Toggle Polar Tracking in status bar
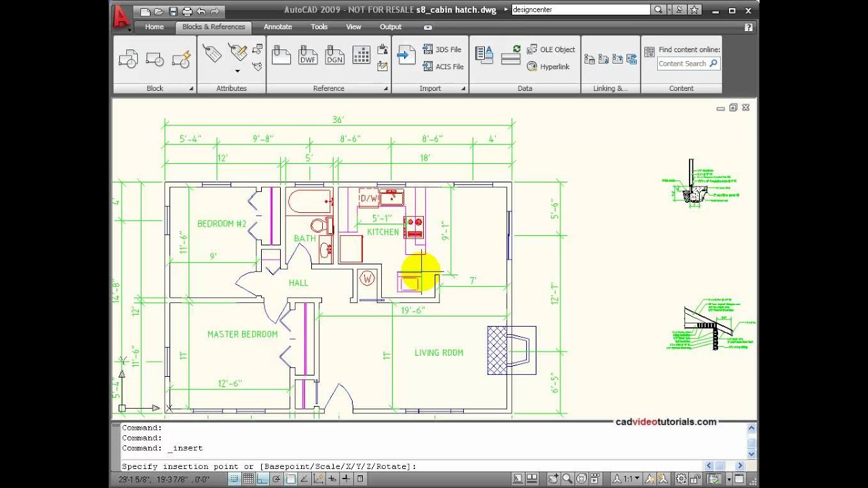Image resolution: width=868 pixels, height=488 pixels. 276,479
